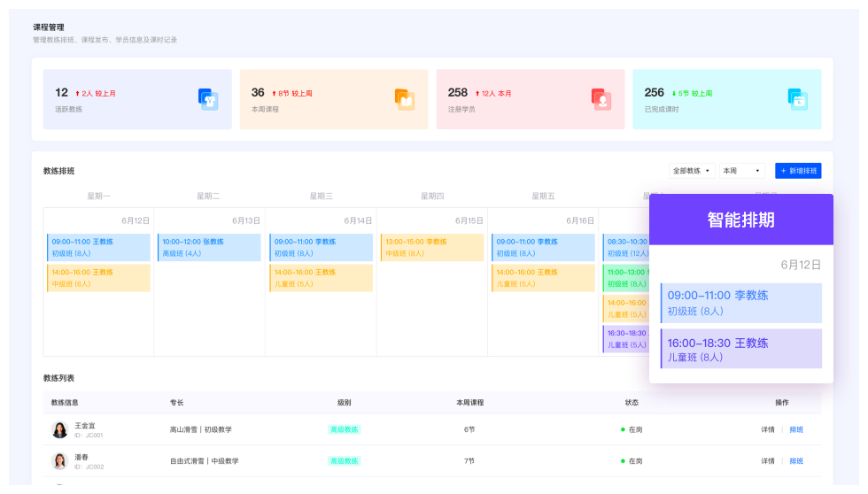
Task: Click 潘春's avatar photo
Action: pos(59,460)
